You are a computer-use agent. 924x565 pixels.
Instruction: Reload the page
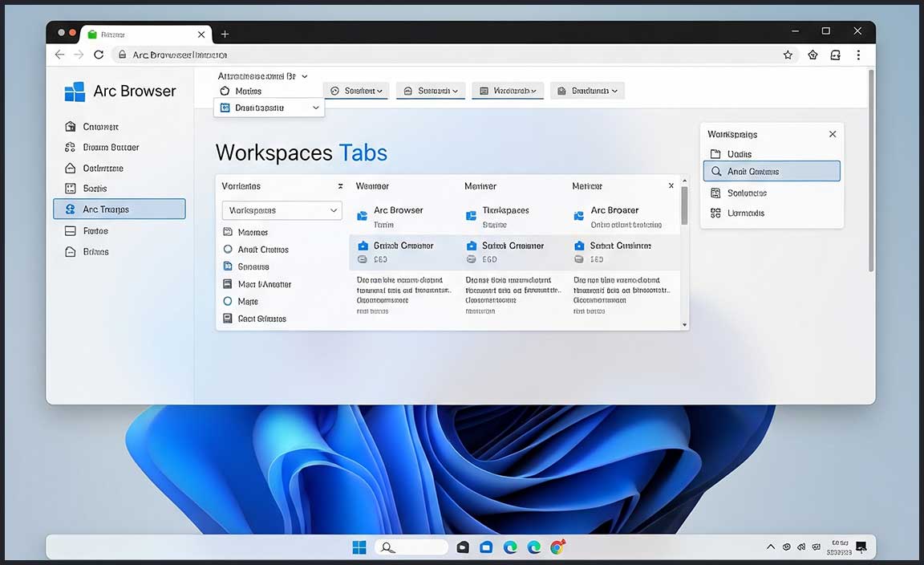pyautogui.click(x=99, y=55)
